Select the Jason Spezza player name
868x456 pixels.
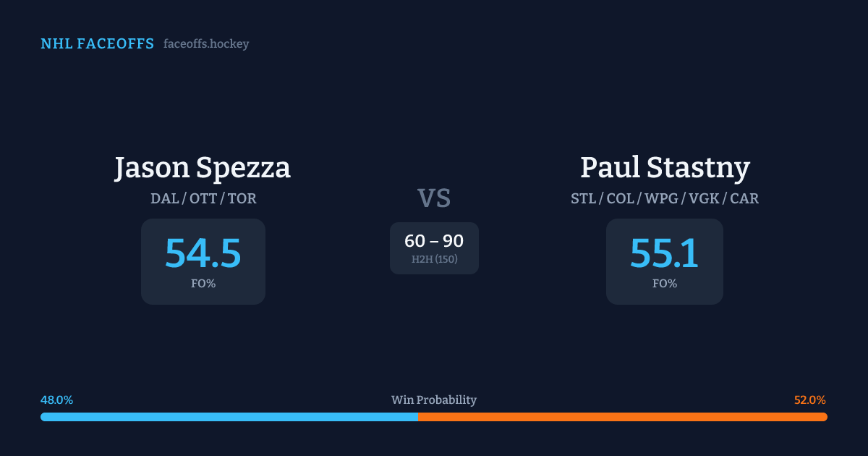203,168
